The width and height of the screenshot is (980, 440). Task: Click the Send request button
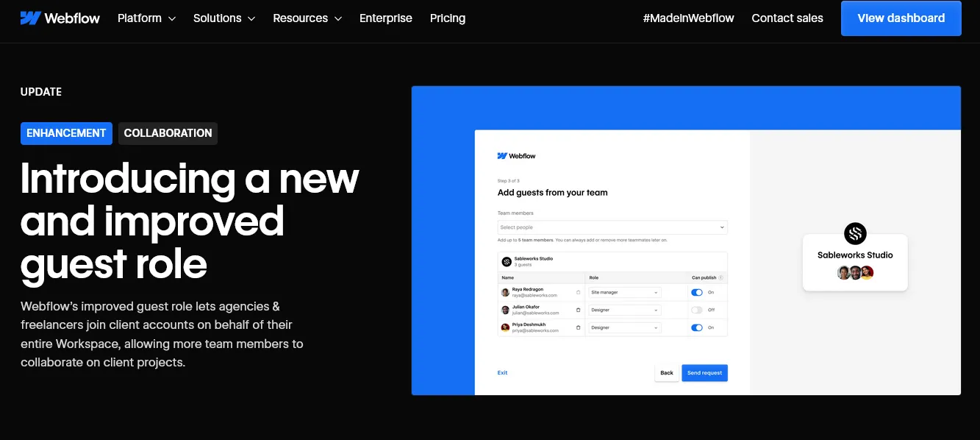tap(704, 373)
